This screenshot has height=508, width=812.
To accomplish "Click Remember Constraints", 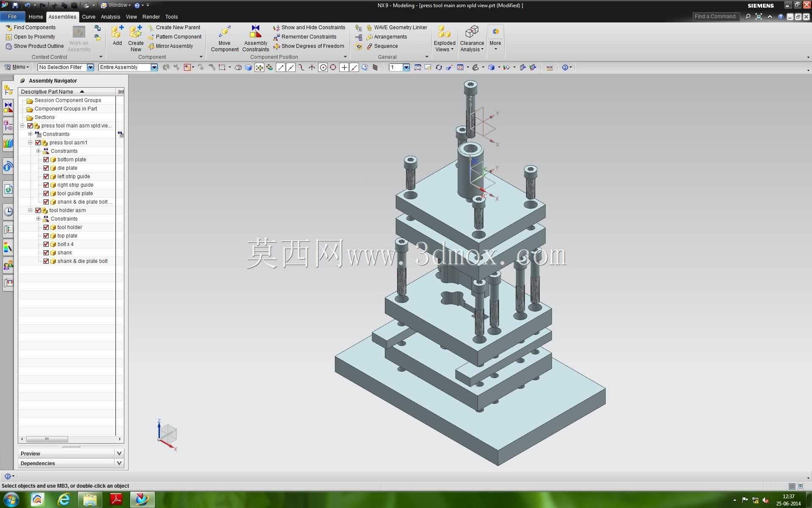I will (305, 37).
